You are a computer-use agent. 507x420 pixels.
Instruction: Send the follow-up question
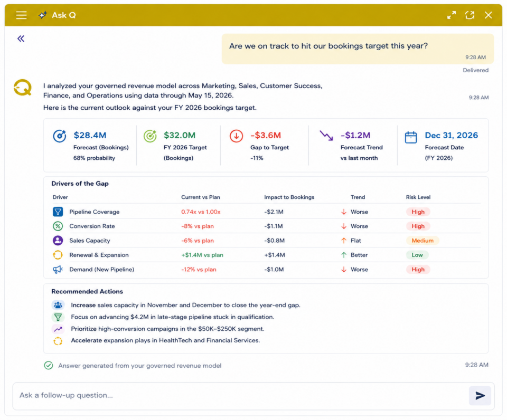tap(480, 395)
